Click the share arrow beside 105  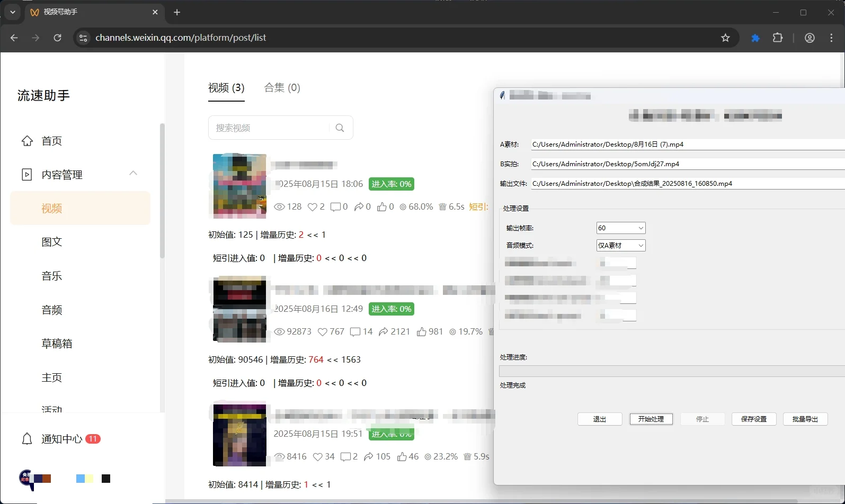[369, 456]
